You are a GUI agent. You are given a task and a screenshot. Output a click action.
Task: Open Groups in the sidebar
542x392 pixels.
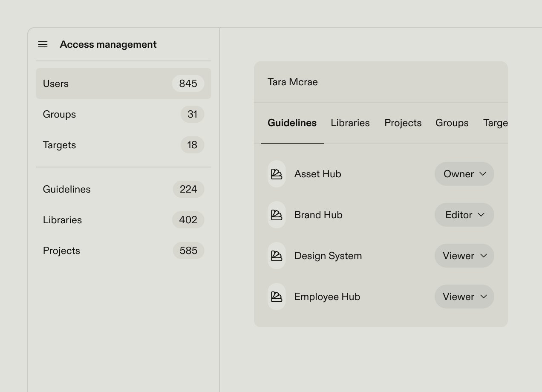coord(123,114)
